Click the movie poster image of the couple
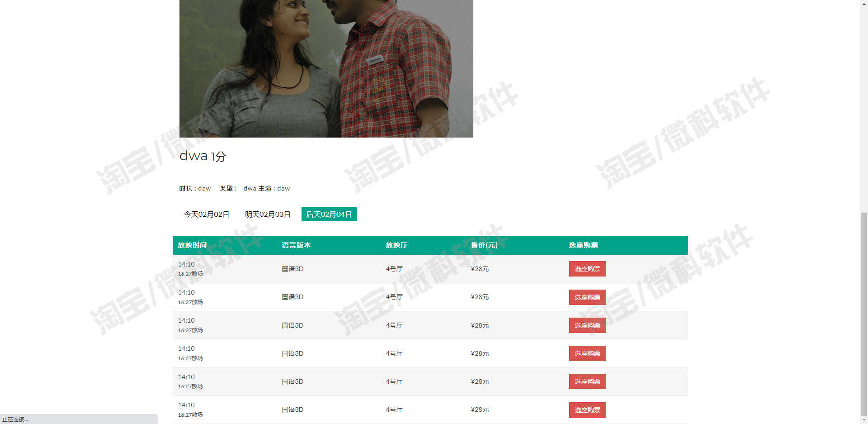The width and height of the screenshot is (868, 424). coord(326,68)
